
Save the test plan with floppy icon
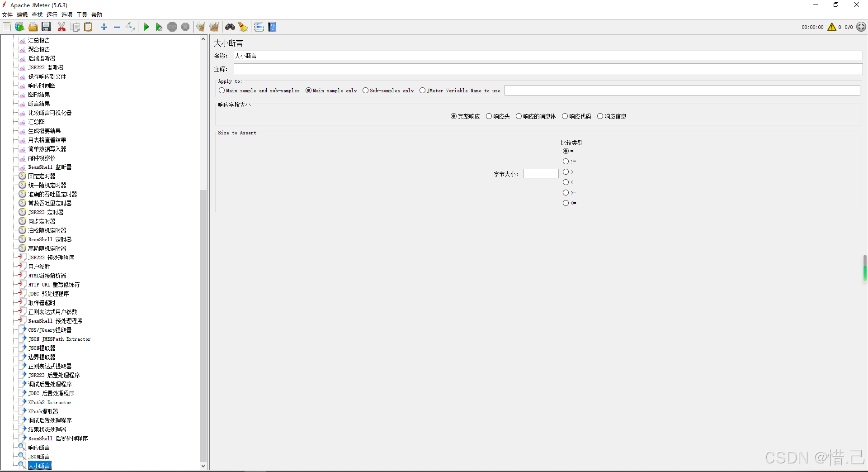tap(46, 27)
